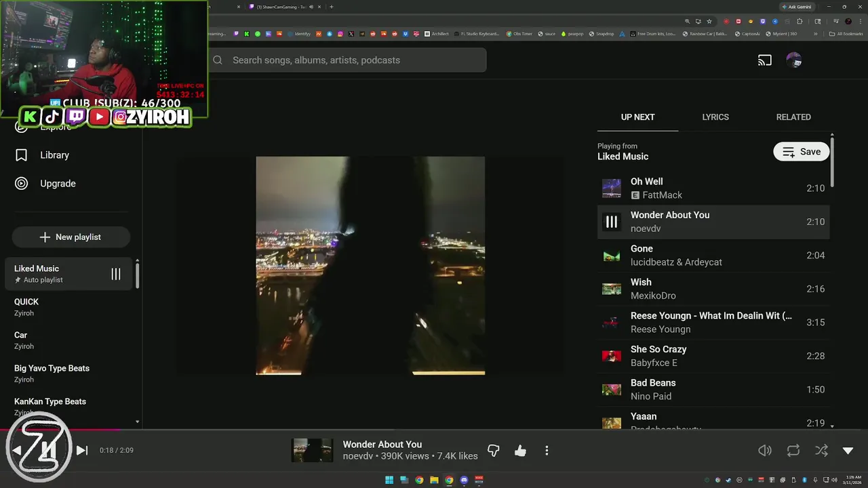Click the song progress bar

pyautogui.click(x=434, y=429)
